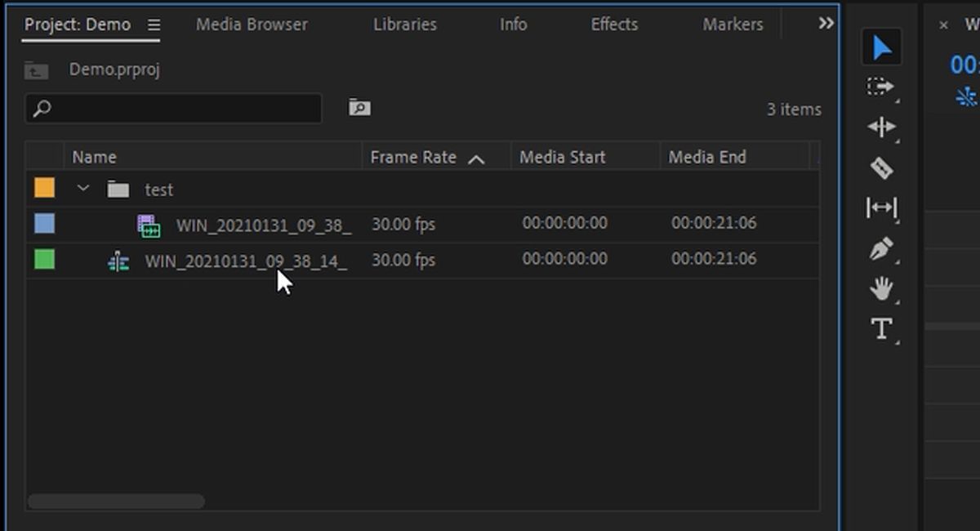Activate the Ripple Edit tool

pos(882,127)
